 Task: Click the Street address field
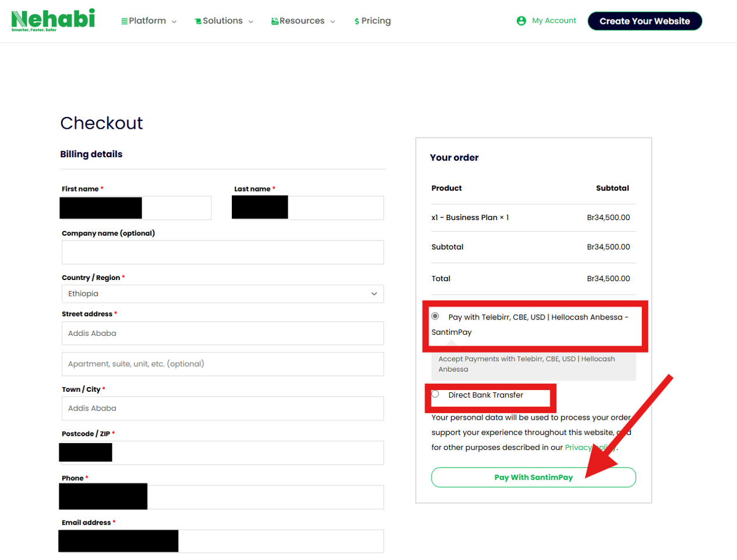pos(223,334)
